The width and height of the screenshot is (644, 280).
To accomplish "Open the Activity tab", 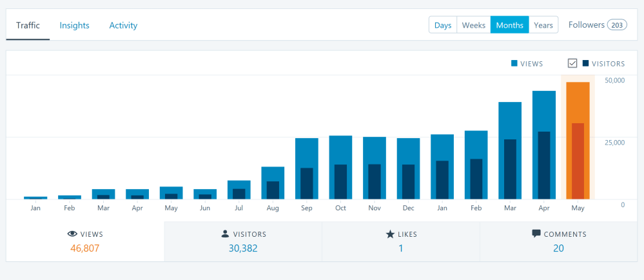I will (x=123, y=26).
